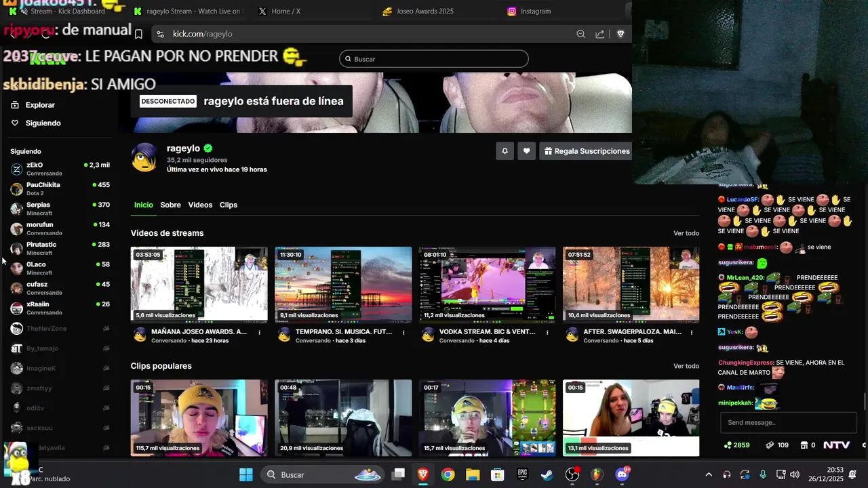Open Discord from the taskbar
Screen dimensions: 868x488
pyautogui.click(x=622, y=474)
